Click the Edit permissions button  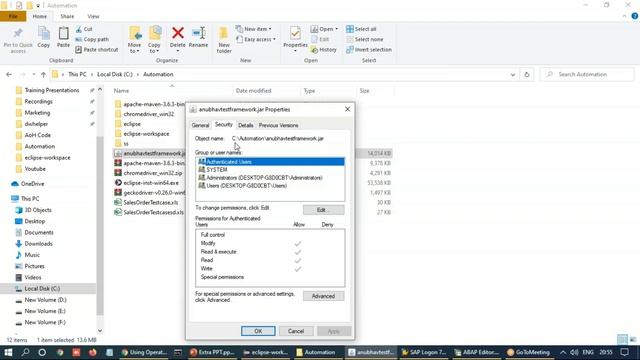(324, 210)
